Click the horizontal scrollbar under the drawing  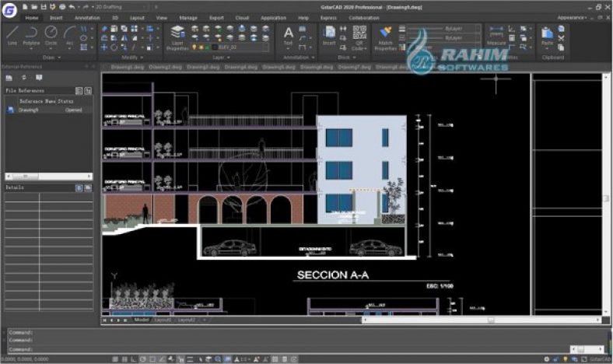pyautogui.click(x=482, y=320)
